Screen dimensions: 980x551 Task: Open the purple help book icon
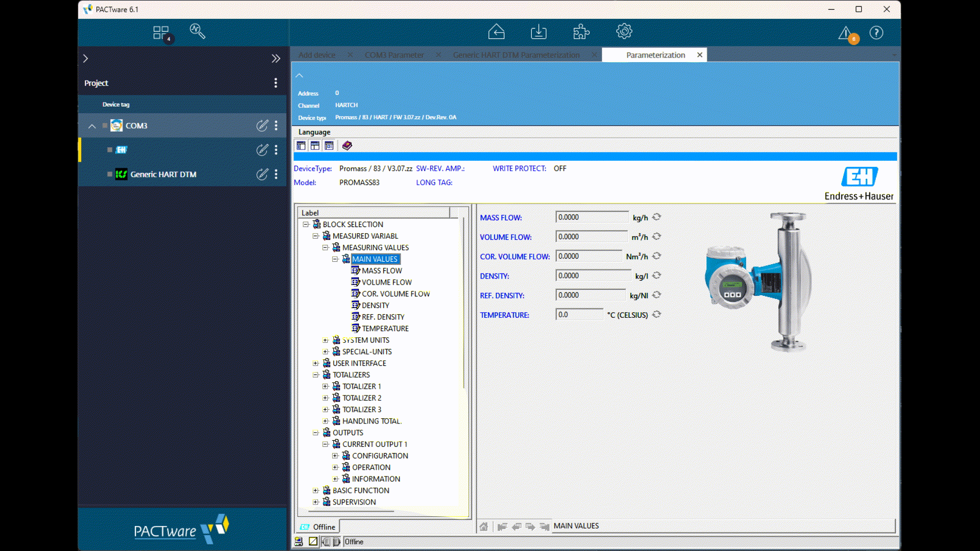pos(347,146)
